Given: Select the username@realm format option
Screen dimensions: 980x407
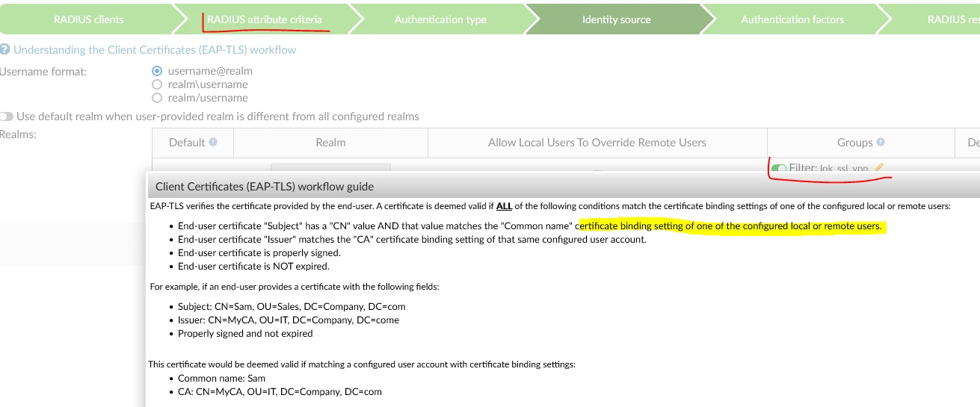Looking at the screenshot, I should pos(157,71).
